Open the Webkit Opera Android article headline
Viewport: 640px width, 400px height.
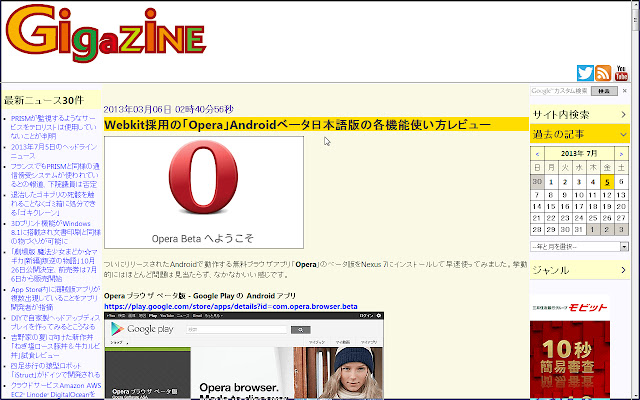point(297,124)
